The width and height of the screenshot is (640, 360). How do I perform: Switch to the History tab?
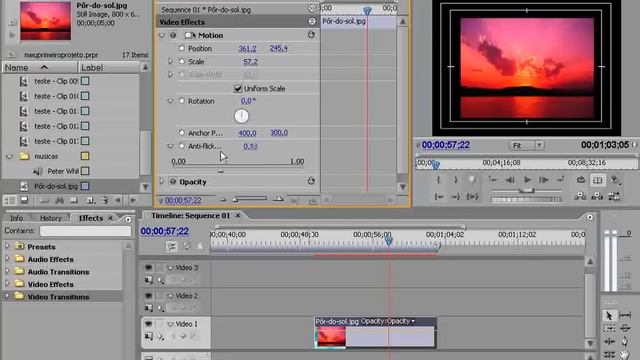[x=51, y=218]
